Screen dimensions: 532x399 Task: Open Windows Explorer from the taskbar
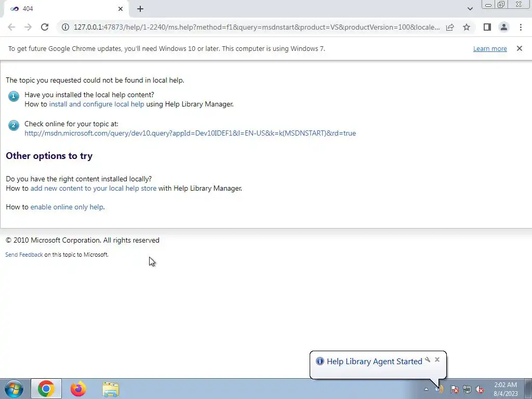coord(111,389)
